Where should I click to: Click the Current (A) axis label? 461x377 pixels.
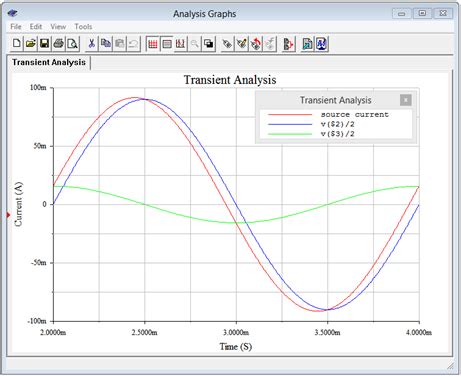pos(19,204)
